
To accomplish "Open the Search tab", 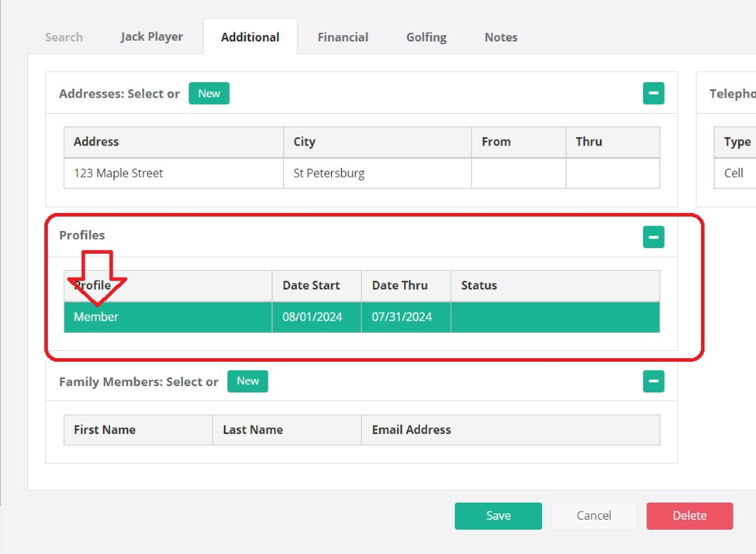I will click(x=64, y=37).
